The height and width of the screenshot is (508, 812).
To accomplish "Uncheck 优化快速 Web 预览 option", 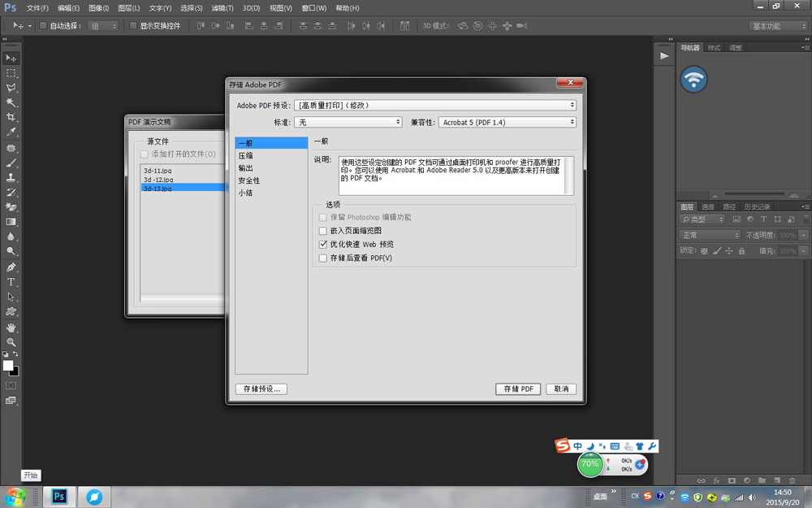I will [323, 244].
